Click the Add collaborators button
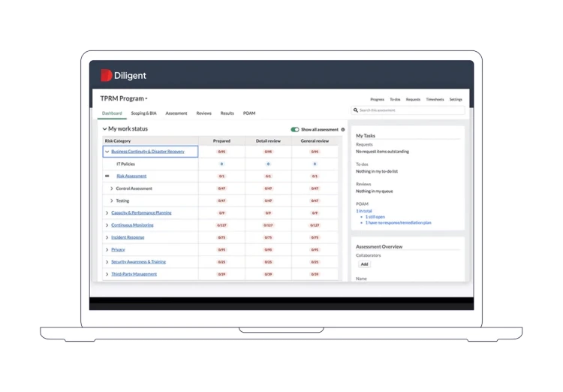 pos(364,264)
